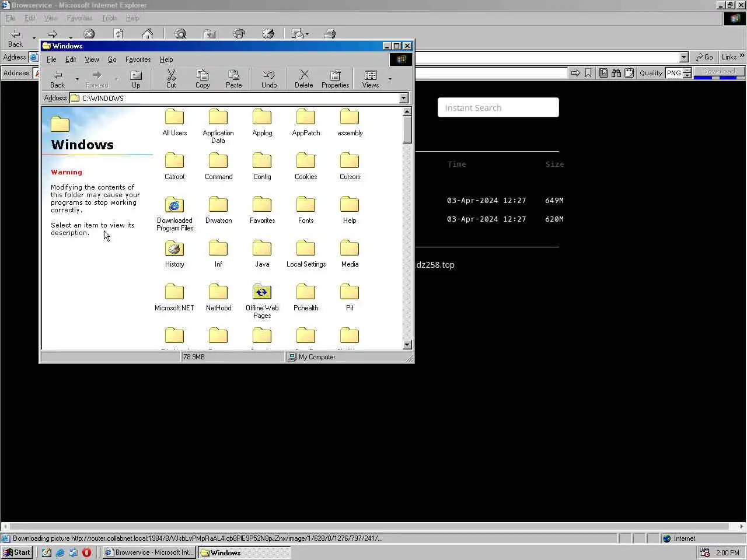Expand the C:\WINDOWS address dropdown
This screenshot has width=747, height=560.
(403, 98)
